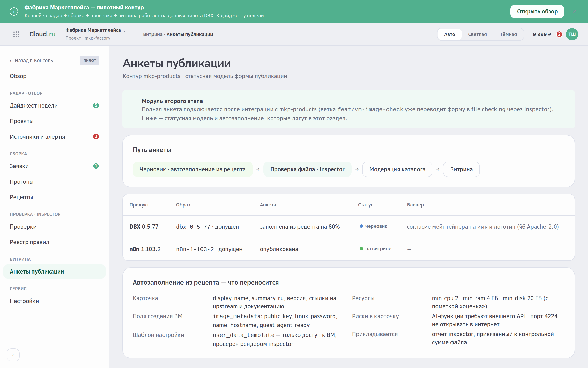Open the ТШ user avatar menu
The image size is (588, 368).
(x=572, y=34)
